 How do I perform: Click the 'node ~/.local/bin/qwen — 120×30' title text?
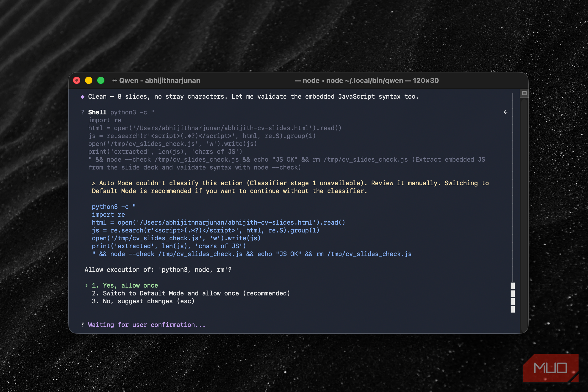pos(382,81)
